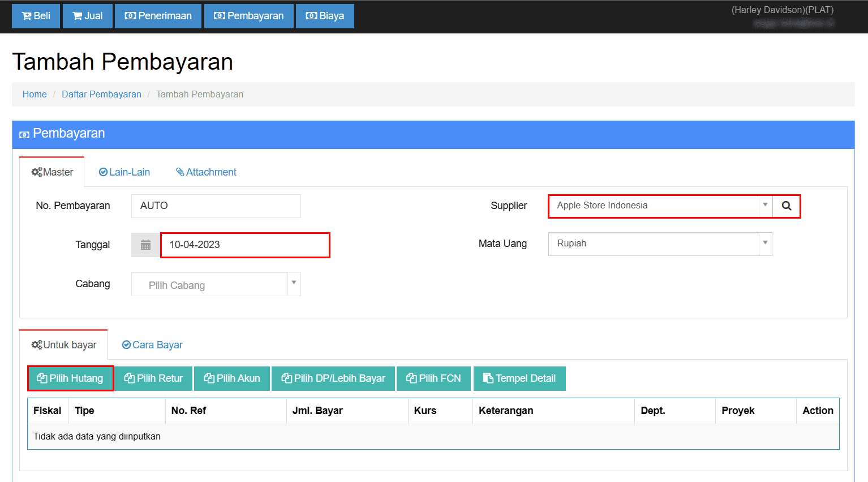Click the No. Ref column header
The height and width of the screenshot is (482, 868).
(x=226, y=411)
